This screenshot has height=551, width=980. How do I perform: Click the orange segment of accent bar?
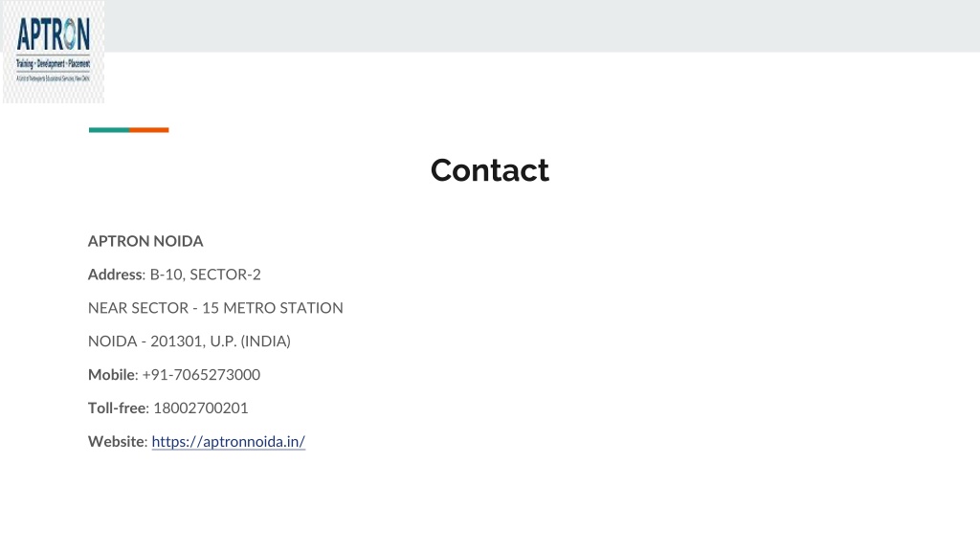tap(148, 130)
